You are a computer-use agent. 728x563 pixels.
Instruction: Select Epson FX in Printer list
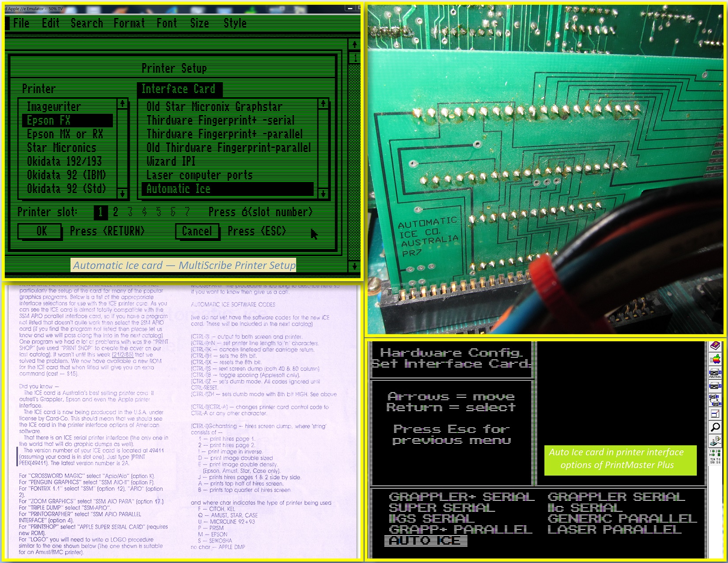point(68,121)
